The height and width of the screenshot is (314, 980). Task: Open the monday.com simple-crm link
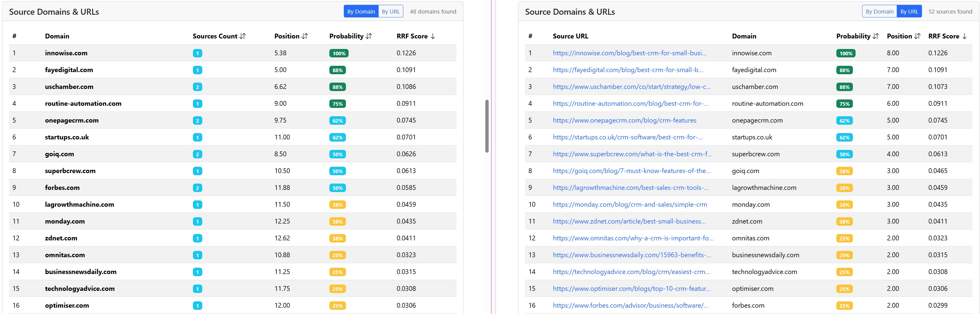pyautogui.click(x=630, y=204)
